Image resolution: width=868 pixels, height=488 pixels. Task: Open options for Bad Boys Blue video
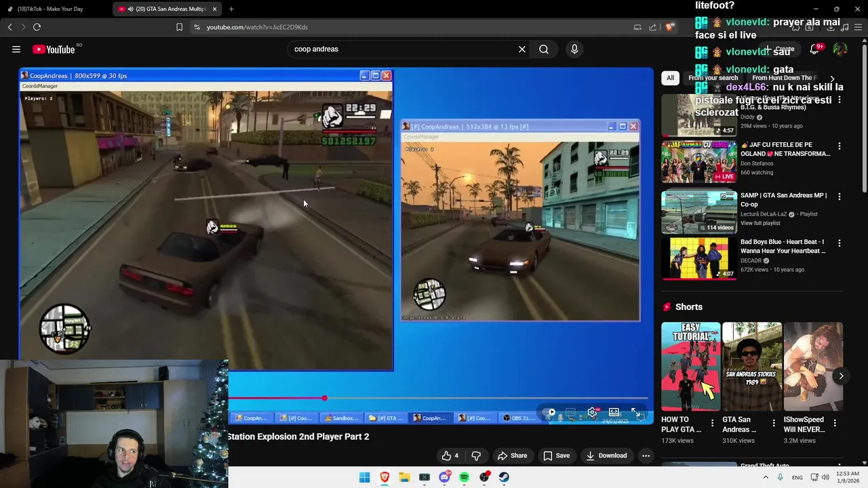(840, 243)
